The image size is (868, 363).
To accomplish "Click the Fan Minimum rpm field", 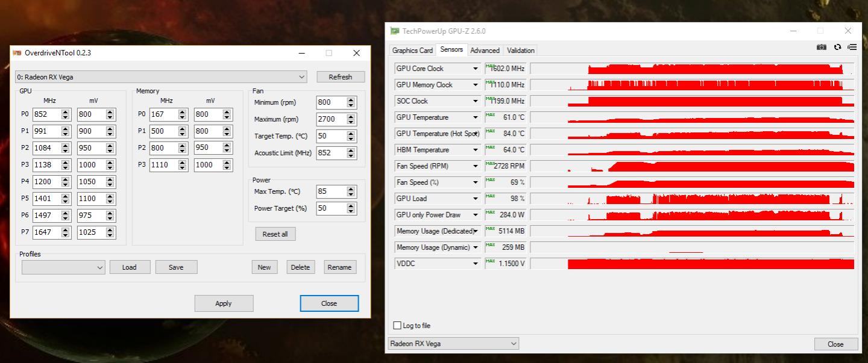I will [x=331, y=102].
